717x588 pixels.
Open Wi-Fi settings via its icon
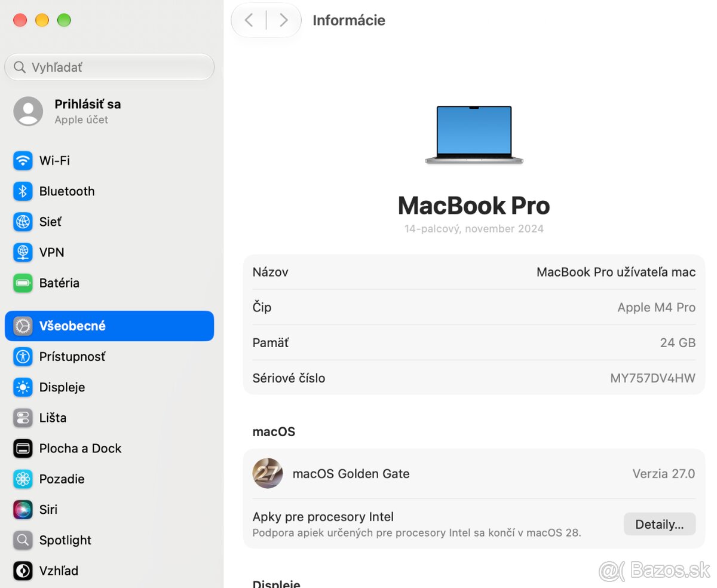(x=23, y=160)
